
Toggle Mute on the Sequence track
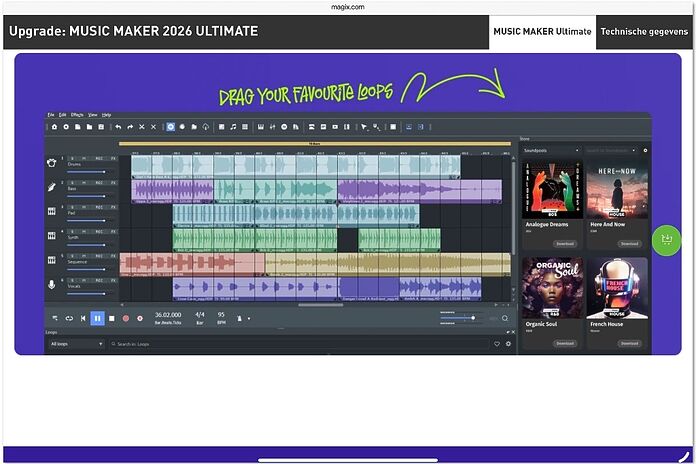tap(83, 256)
